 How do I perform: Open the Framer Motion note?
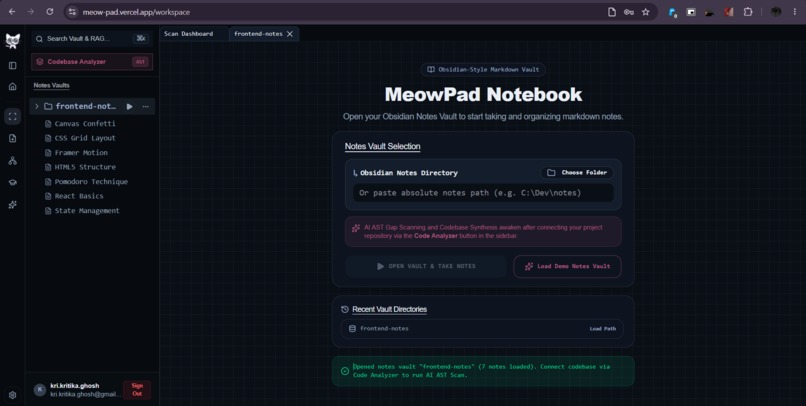pyautogui.click(x=76, y=153)
